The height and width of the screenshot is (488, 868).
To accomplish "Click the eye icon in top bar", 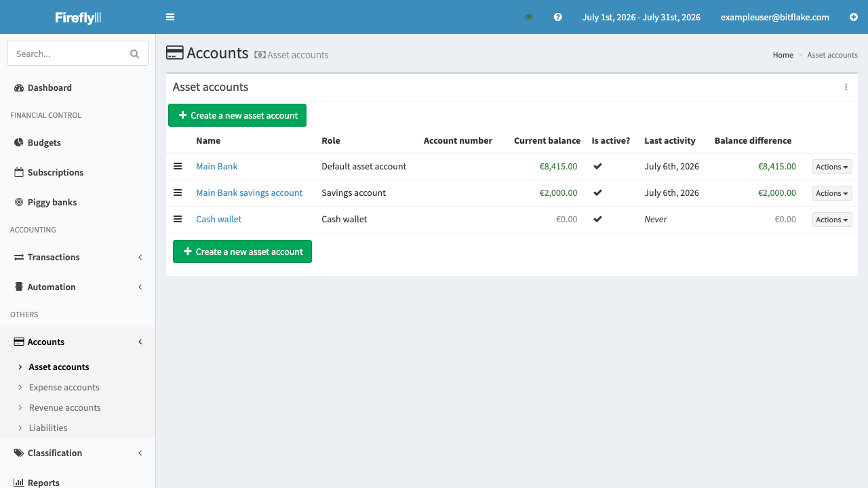I will tap(529, 17).
